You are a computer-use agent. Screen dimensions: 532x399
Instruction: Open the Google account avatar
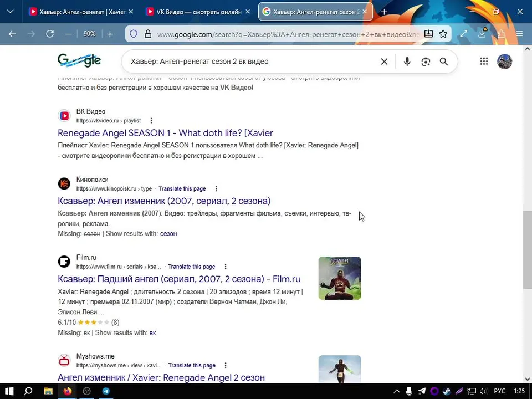[x=504, y=62]
